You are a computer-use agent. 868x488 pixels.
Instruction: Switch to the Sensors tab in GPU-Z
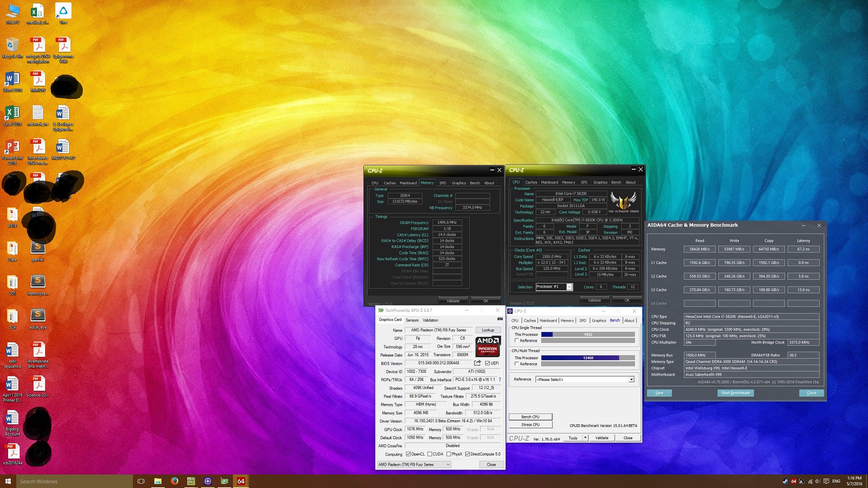coord(412,320)
